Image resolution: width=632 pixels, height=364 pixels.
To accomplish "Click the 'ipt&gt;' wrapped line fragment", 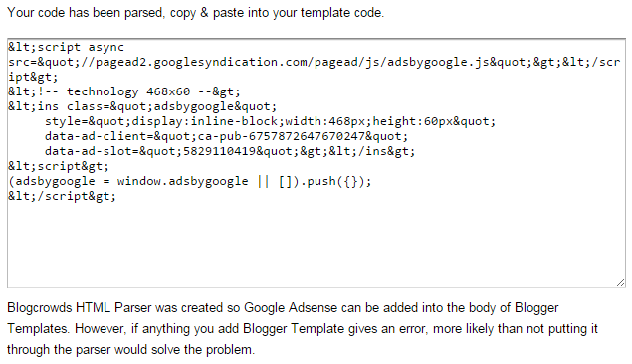I will pyautogui.click(x=33, y=77).
